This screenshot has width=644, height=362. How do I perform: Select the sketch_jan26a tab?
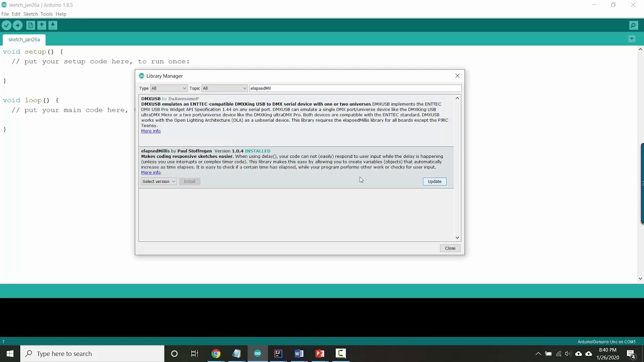(24, 40)
